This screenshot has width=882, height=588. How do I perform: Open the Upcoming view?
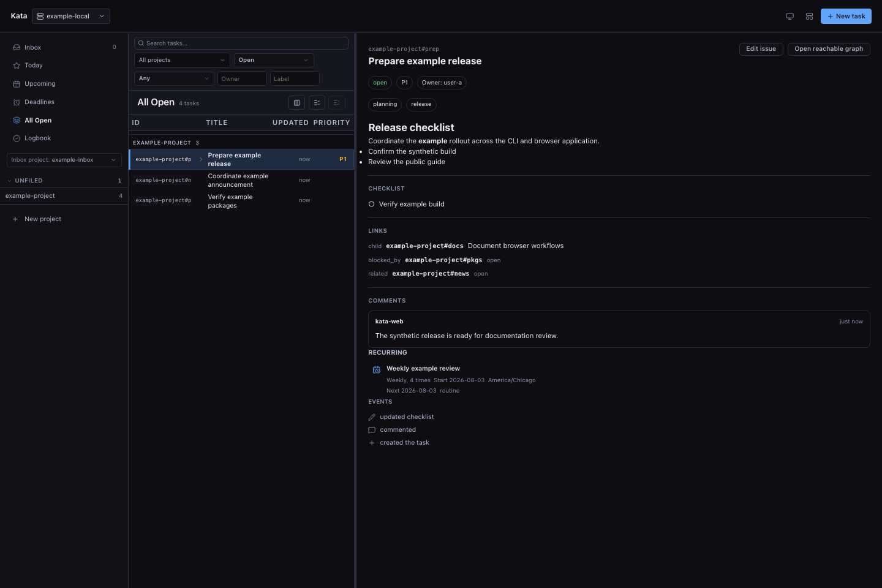(64, 84)
